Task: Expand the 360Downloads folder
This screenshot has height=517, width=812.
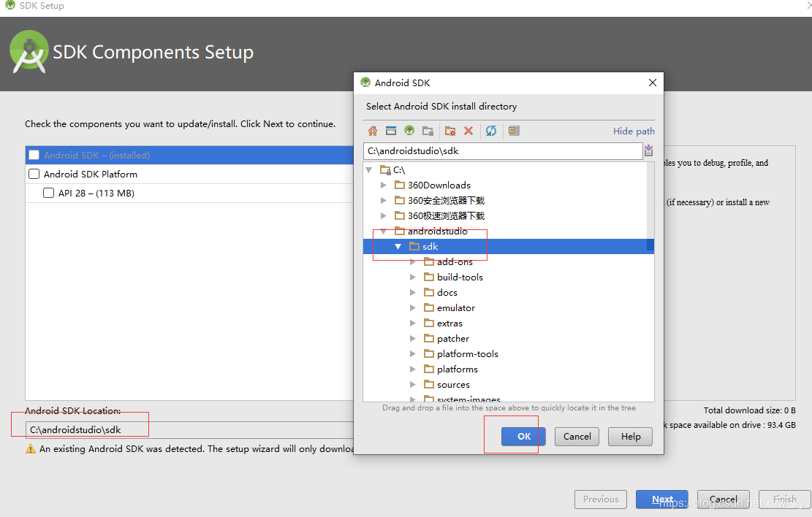Action: pyautogui.click(x=383, y=185)
